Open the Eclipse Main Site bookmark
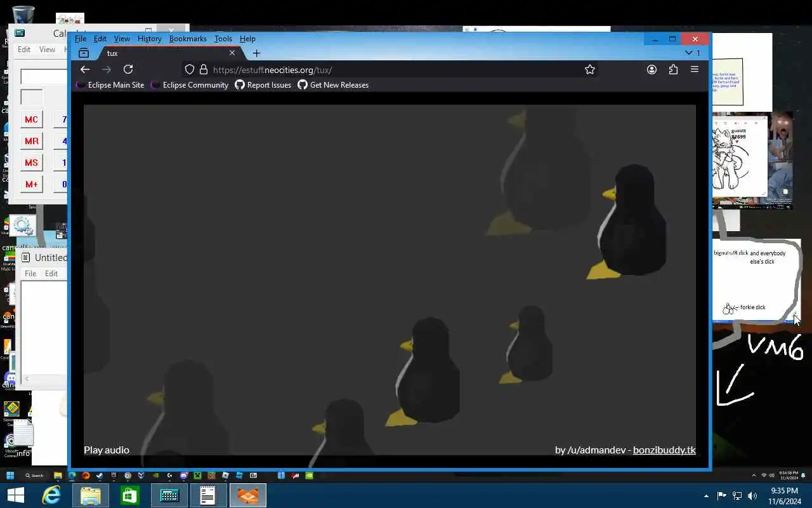This screenshot has width=812, height=508. click(x=110, y=85)
